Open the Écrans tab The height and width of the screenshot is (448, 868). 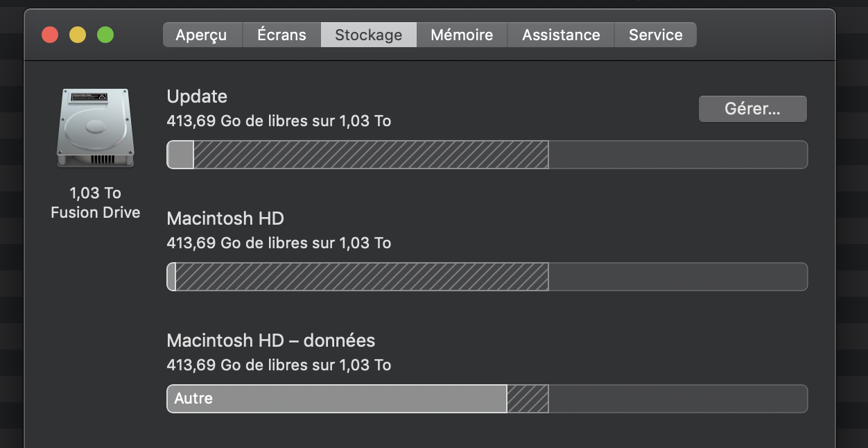281,35
